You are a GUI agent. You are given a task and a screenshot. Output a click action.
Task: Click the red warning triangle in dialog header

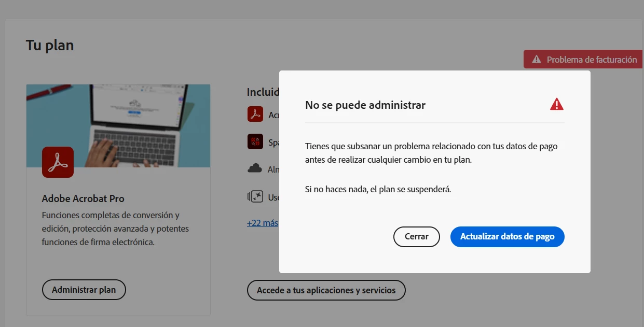pyautogui.click(x=556, y=104)
